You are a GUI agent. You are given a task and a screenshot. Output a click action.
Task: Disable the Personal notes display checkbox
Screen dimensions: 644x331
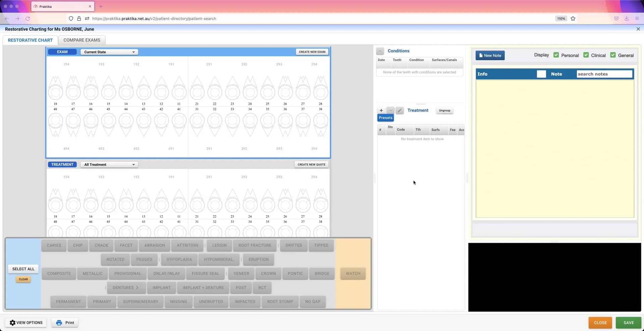556,55
